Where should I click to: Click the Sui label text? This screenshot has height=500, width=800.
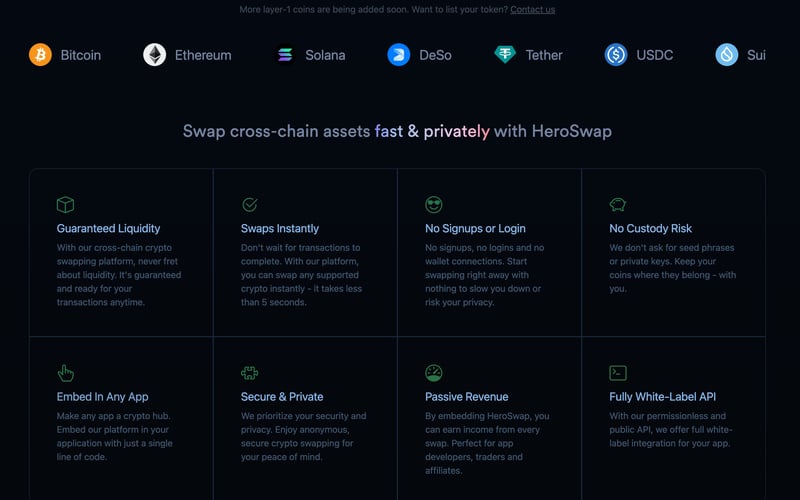click(756, 55)
